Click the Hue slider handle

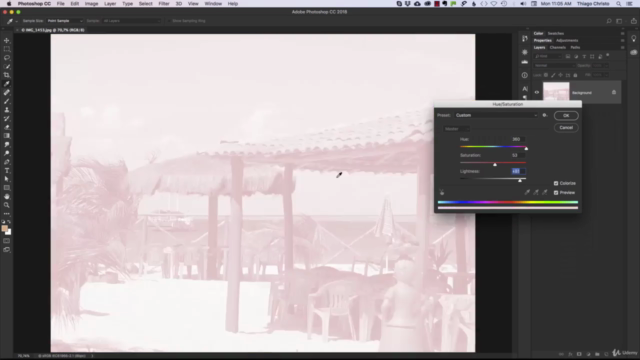pyautogui.click(x=526, y=149)
